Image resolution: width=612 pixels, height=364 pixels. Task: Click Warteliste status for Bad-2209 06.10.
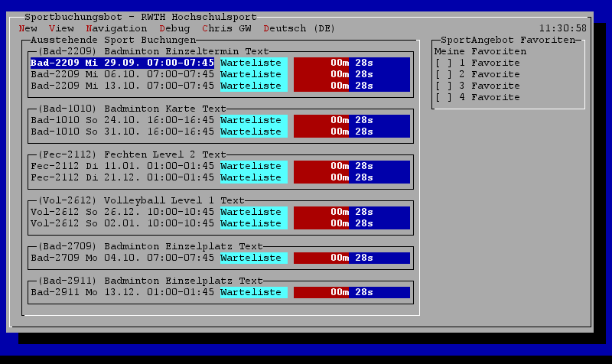coord(254,74)
